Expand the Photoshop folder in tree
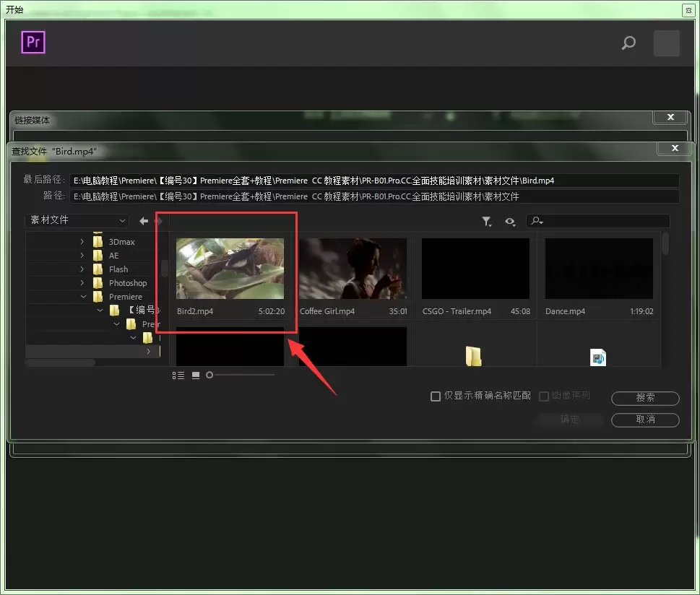The width and height of the screenshot is (700, 595). [82, 282]
